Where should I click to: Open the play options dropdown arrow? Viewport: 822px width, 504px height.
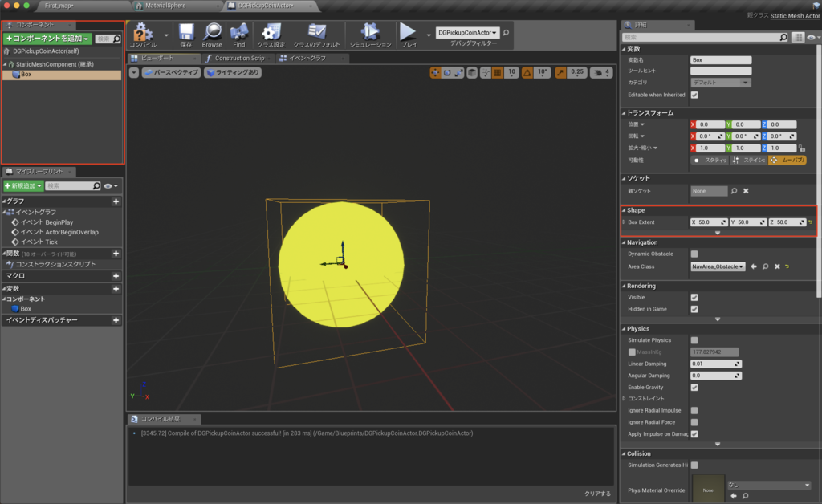pos(429,35)
